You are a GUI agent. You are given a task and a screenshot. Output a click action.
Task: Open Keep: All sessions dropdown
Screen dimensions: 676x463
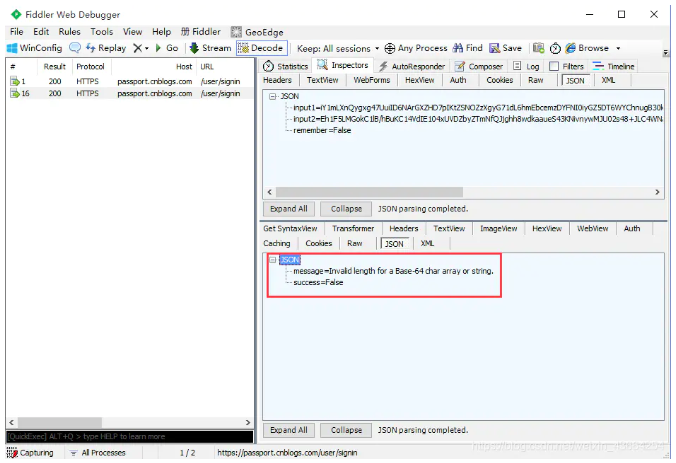(x=338, y=48)
